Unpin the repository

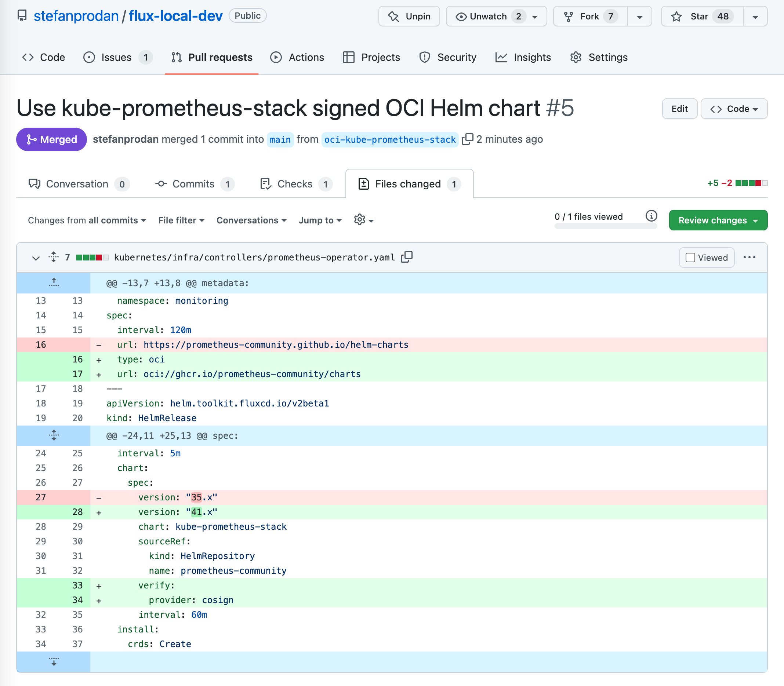[x=409, y=17]
